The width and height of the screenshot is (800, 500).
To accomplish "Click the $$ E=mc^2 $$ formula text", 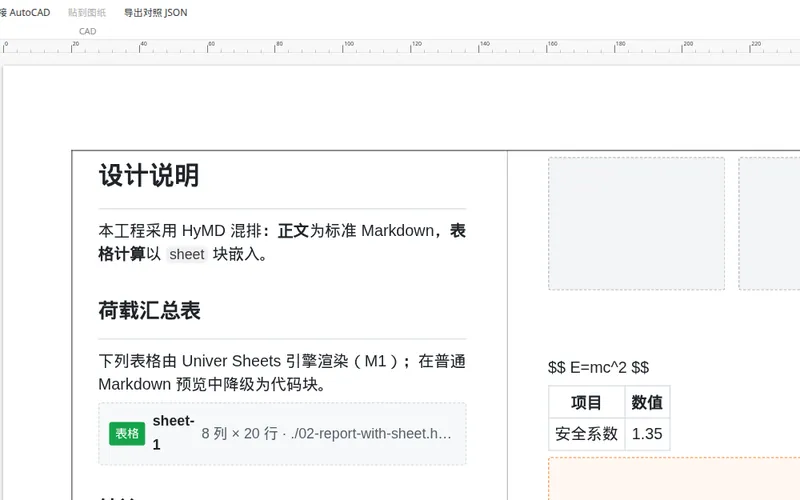I will (598, 367).
